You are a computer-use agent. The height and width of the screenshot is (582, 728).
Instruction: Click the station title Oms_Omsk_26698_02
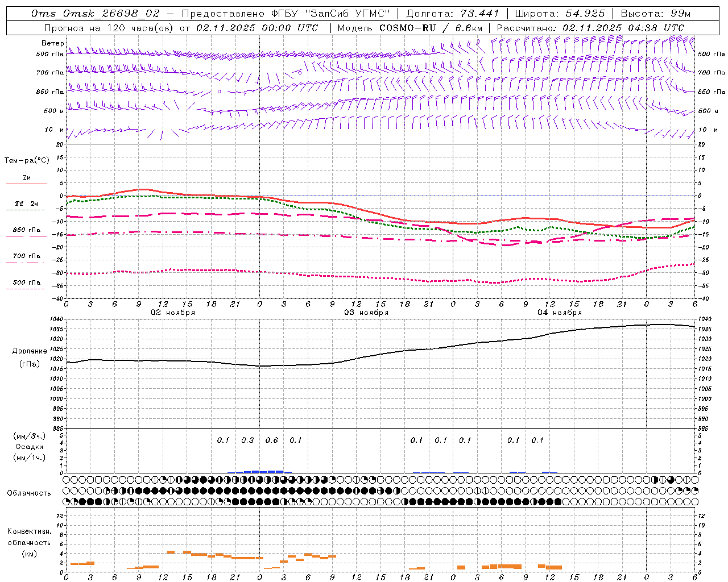[x=96, y=14]
